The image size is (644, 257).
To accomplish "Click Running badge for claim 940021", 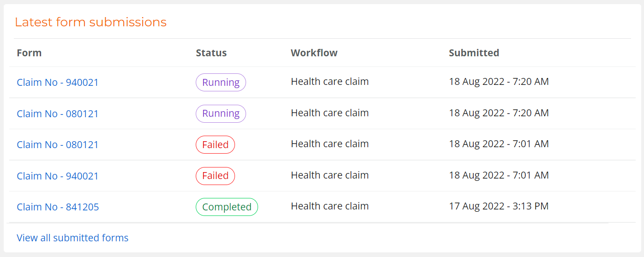I will click(x=221, y=83).
